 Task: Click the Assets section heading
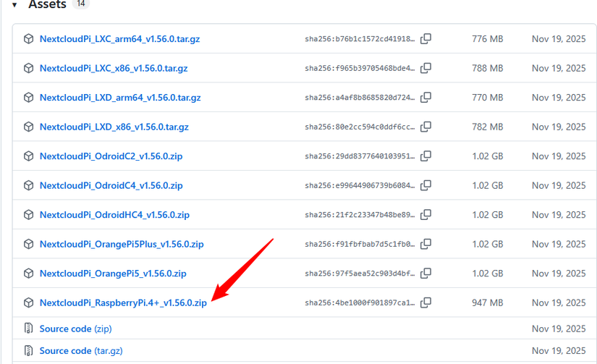coord(47,4)
